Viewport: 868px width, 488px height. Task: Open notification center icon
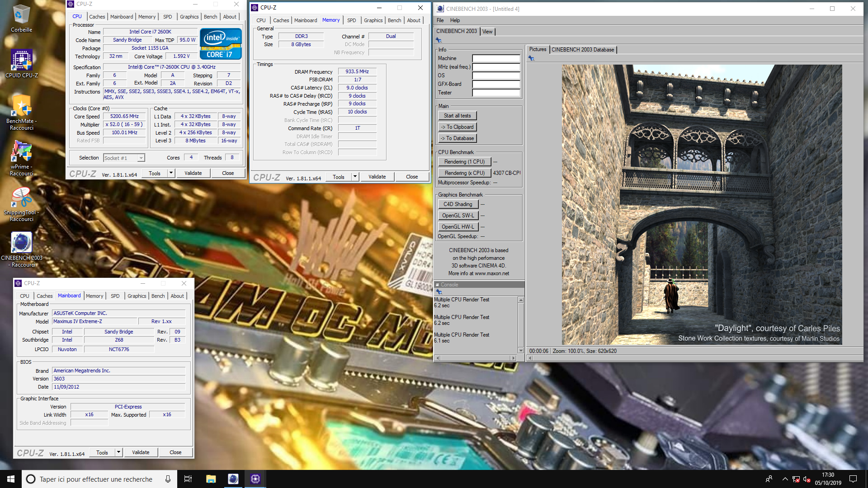coord(853,479)
